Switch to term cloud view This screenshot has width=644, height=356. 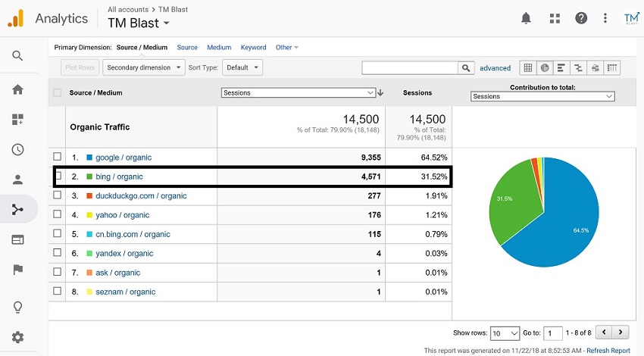click(x=595, y=67)
